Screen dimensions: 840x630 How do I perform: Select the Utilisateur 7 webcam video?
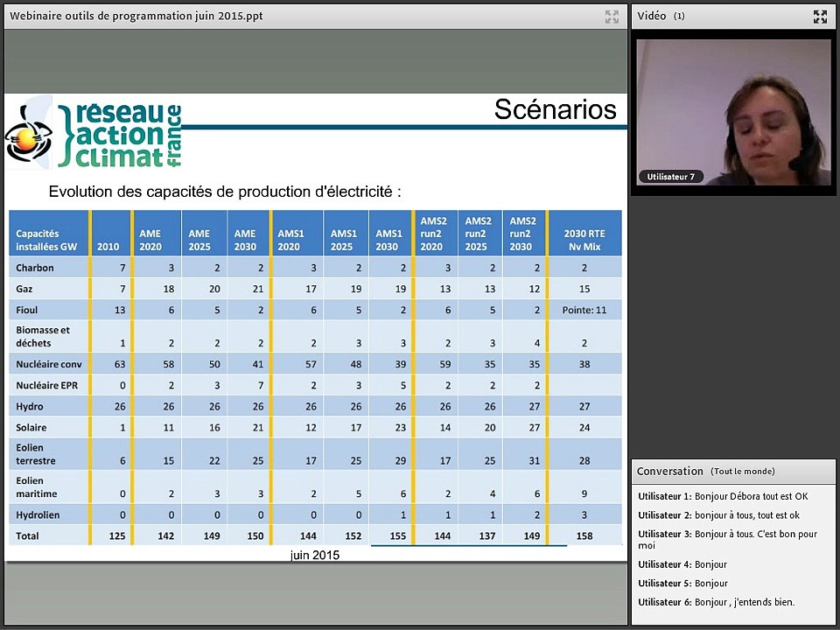pyautogui.click(x=733, y=112)
